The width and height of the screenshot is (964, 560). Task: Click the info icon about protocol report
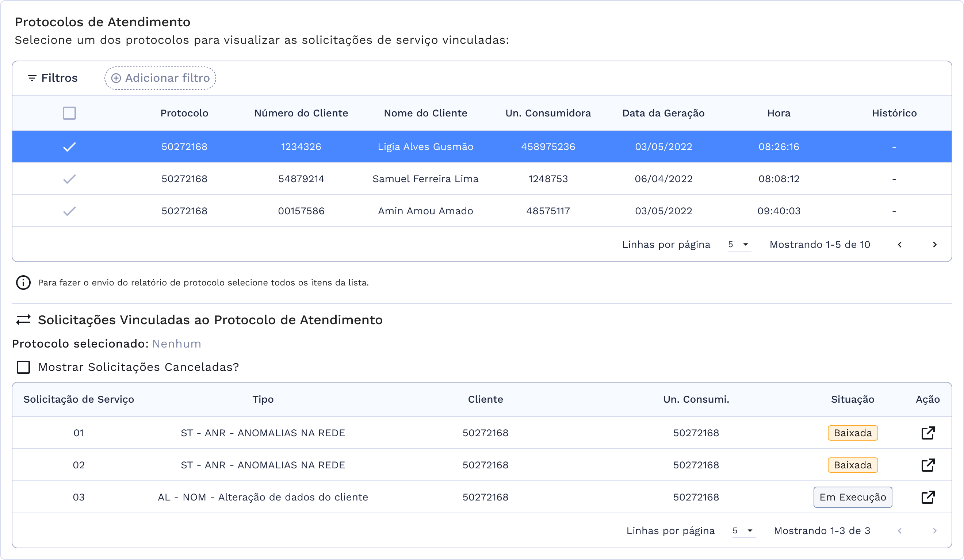coord(23,283)
